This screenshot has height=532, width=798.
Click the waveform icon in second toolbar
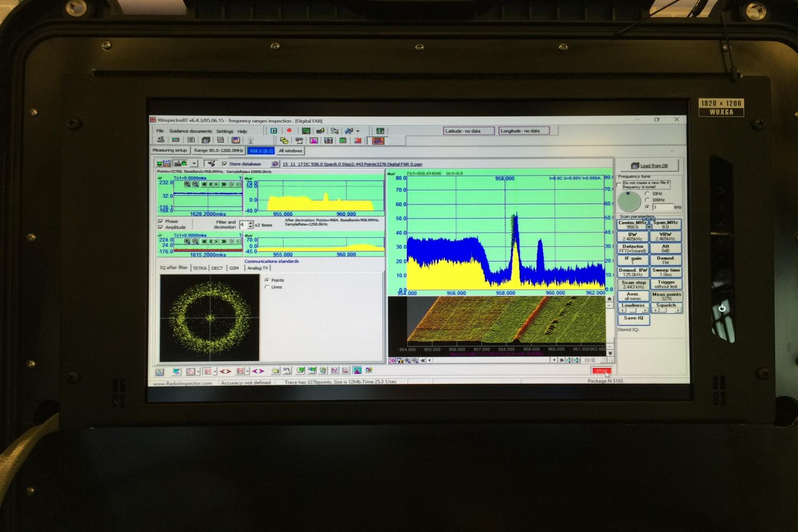[378, 140]
